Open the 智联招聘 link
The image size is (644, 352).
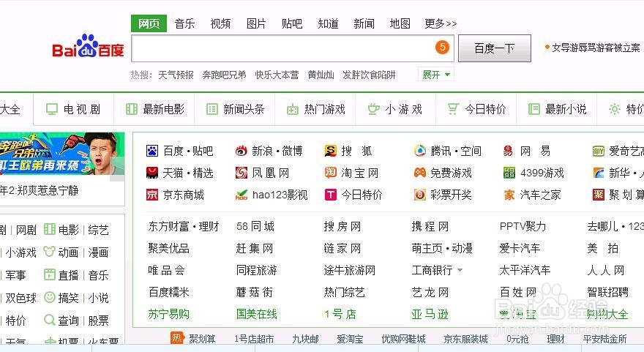pos(608,292)
